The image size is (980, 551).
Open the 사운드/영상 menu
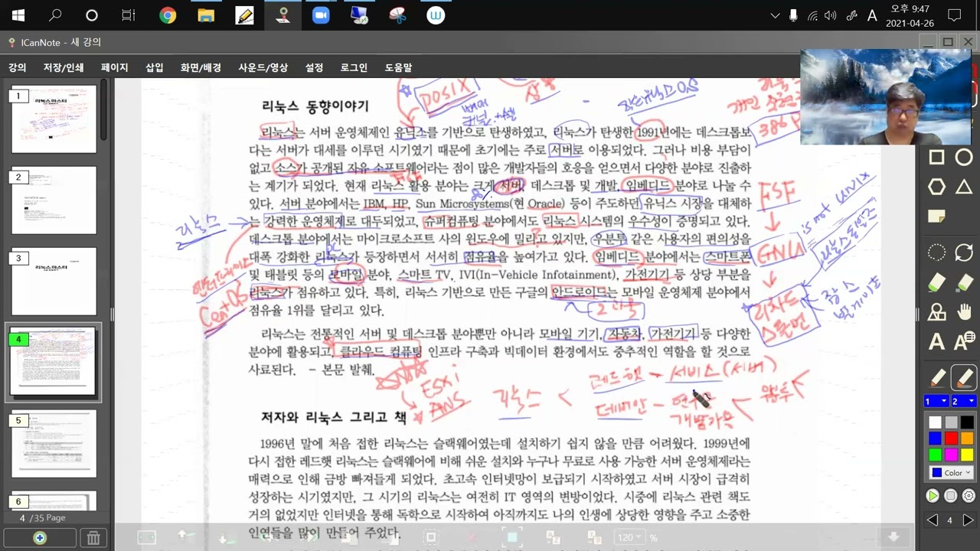pos(263,67)
